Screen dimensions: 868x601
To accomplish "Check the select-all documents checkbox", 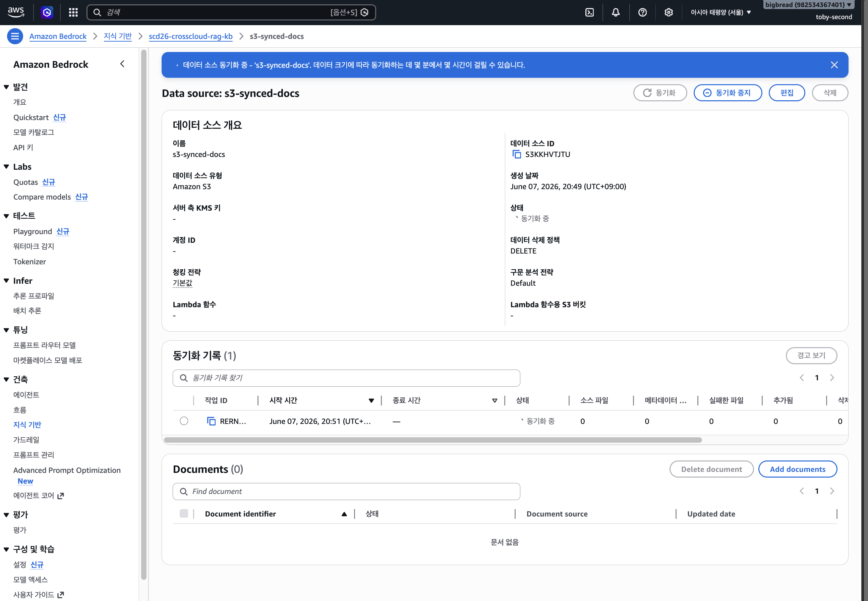I will [184, 513].
